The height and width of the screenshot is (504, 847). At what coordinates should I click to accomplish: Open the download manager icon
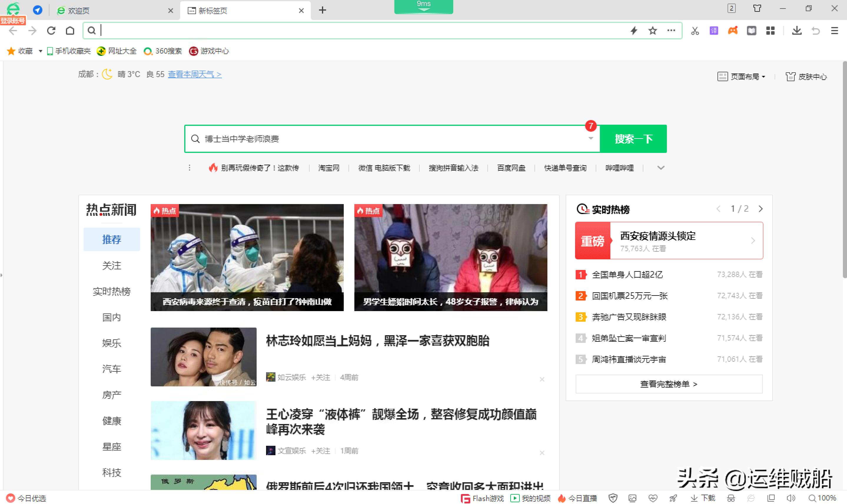coord(796,31)
